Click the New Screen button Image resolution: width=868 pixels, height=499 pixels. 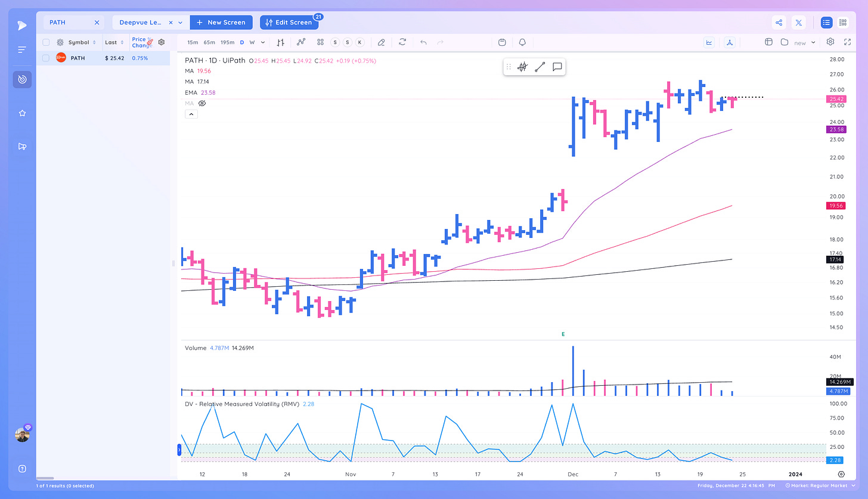(221, 23)
